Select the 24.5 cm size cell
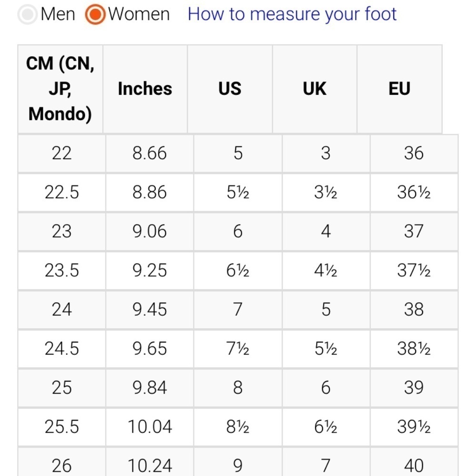 click(x=61, y=348)
